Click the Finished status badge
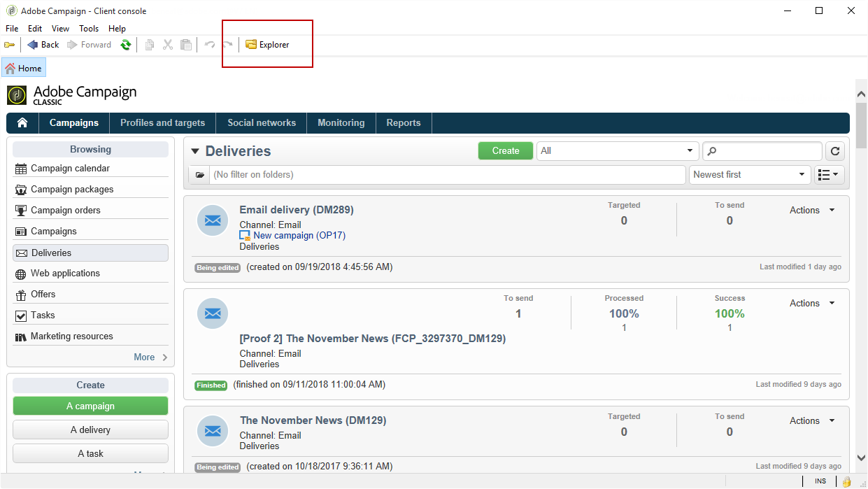 pos(211,385)
